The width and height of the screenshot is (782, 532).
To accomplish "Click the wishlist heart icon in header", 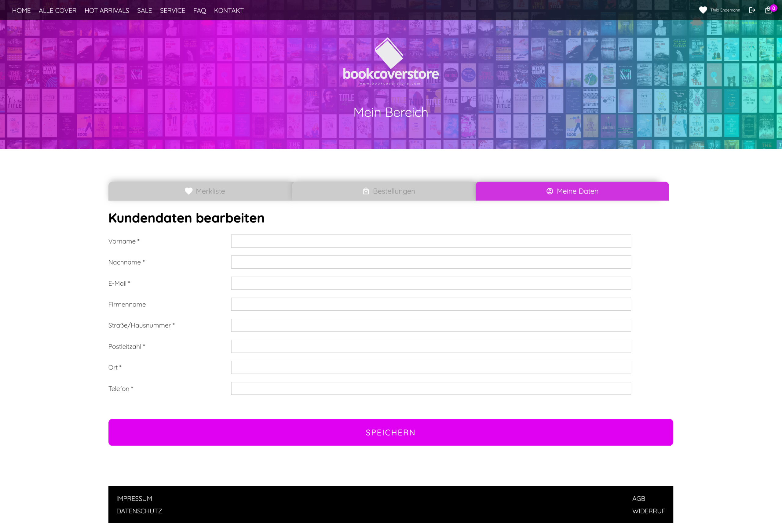I will coord(703,10).
